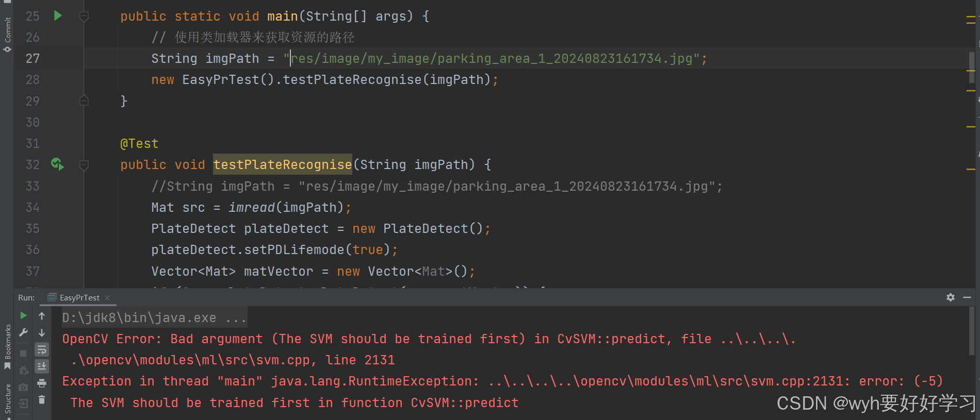Click the stop process square icon
The image size is (980, 420).
click(23, 352)
